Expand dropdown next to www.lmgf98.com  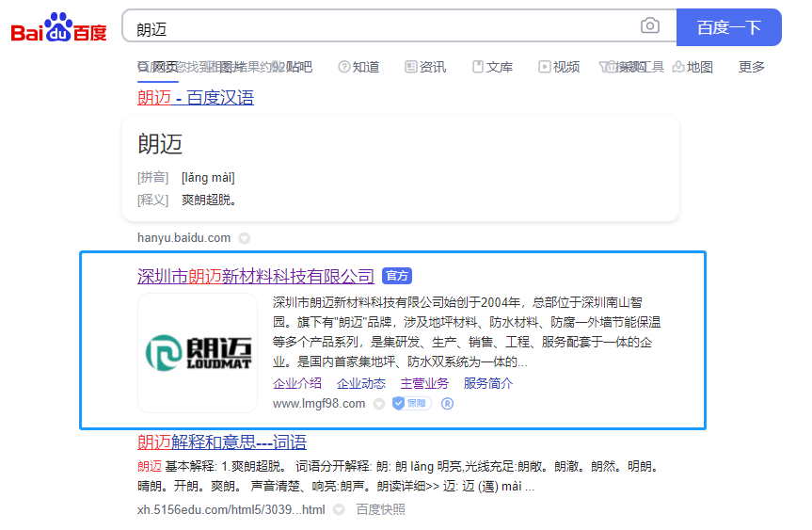pos(379,404)
